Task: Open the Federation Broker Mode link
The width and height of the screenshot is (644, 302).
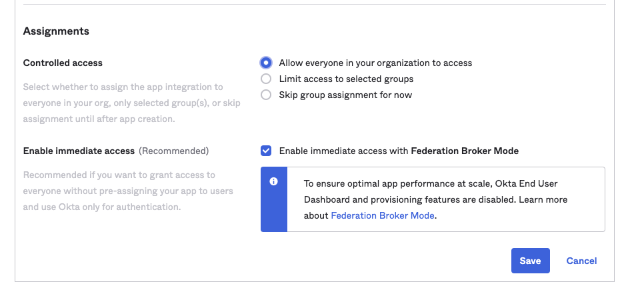Action: point(383,215)
